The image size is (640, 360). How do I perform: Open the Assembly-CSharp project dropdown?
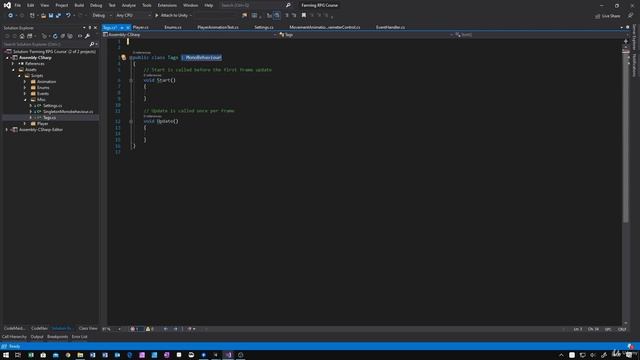click(x=190, y=35)
